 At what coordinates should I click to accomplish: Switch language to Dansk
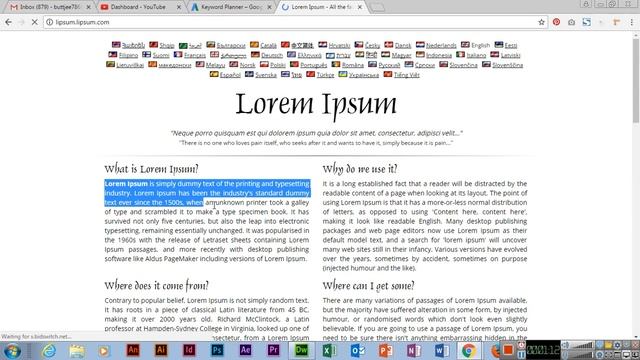point(403,45)
